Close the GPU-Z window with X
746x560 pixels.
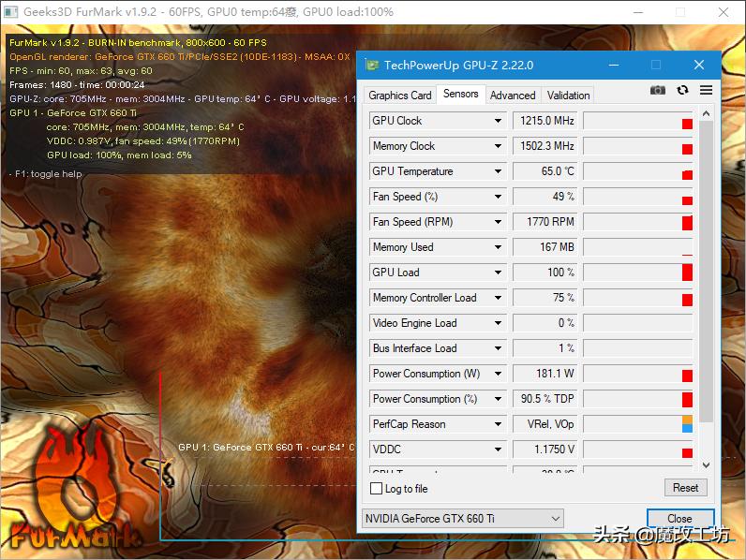[x=699, y=65]
